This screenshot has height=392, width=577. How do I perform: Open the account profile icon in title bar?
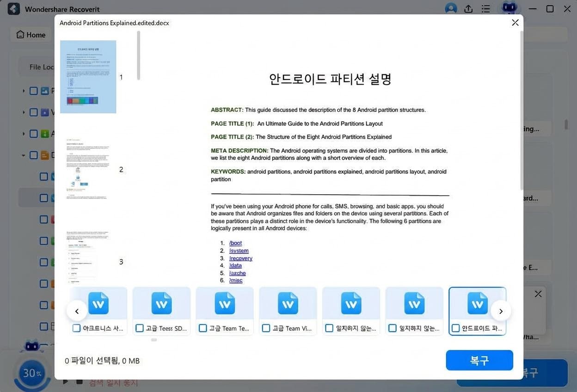pyautogui.click(x=450, y=8)
